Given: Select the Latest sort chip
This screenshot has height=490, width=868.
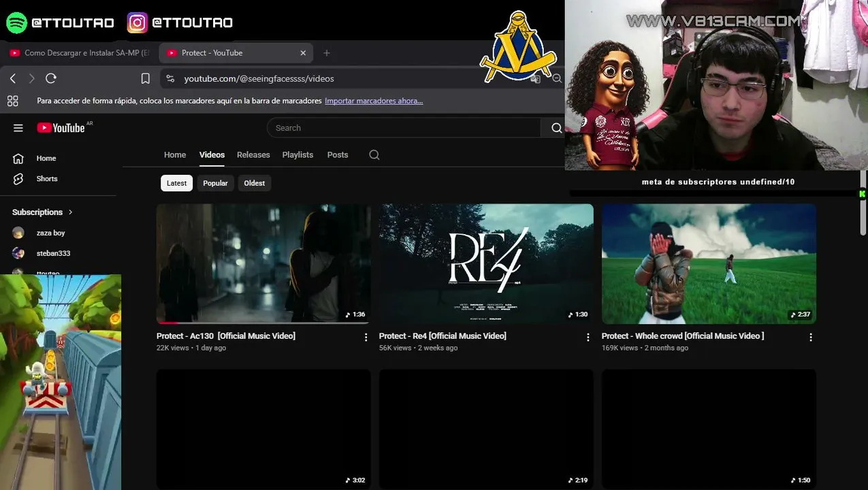Looking at the screenshot, I should [176, 183].
